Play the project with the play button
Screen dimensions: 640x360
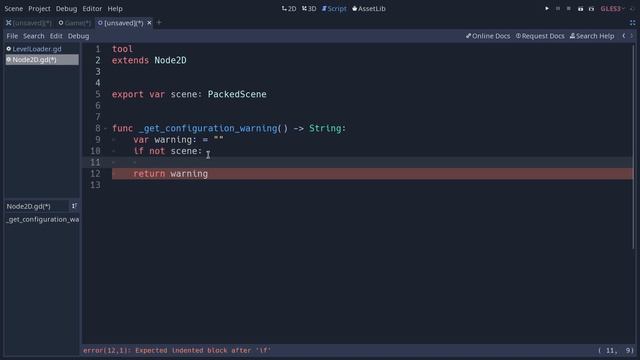click(x=547, y=9)
